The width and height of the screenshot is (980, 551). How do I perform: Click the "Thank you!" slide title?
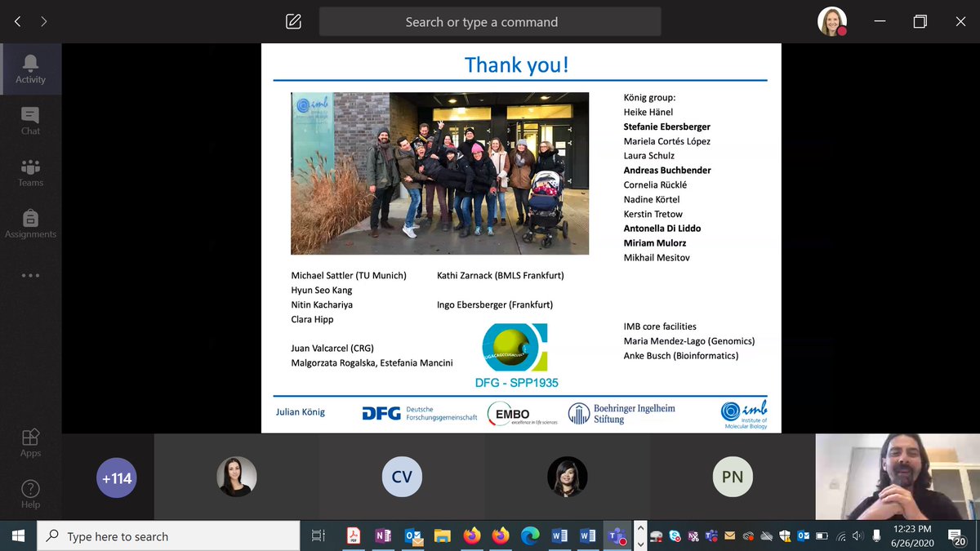tap(517, 64)
